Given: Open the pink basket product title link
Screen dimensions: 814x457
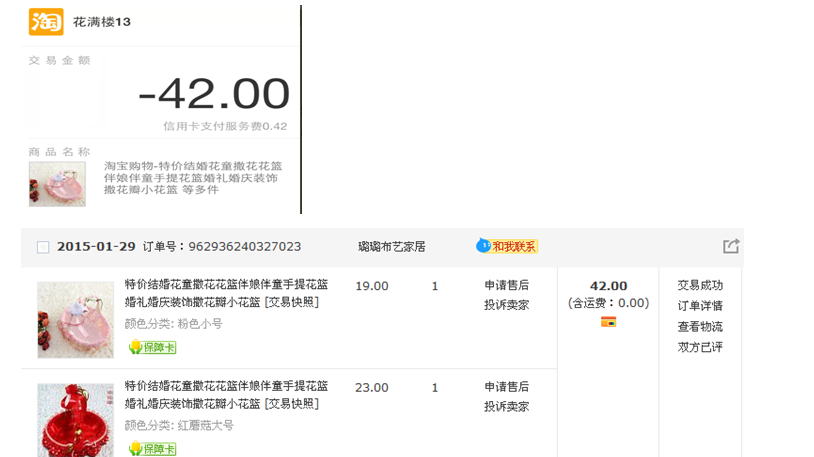Looking at the screenshot, I should [x=226, y=293].
